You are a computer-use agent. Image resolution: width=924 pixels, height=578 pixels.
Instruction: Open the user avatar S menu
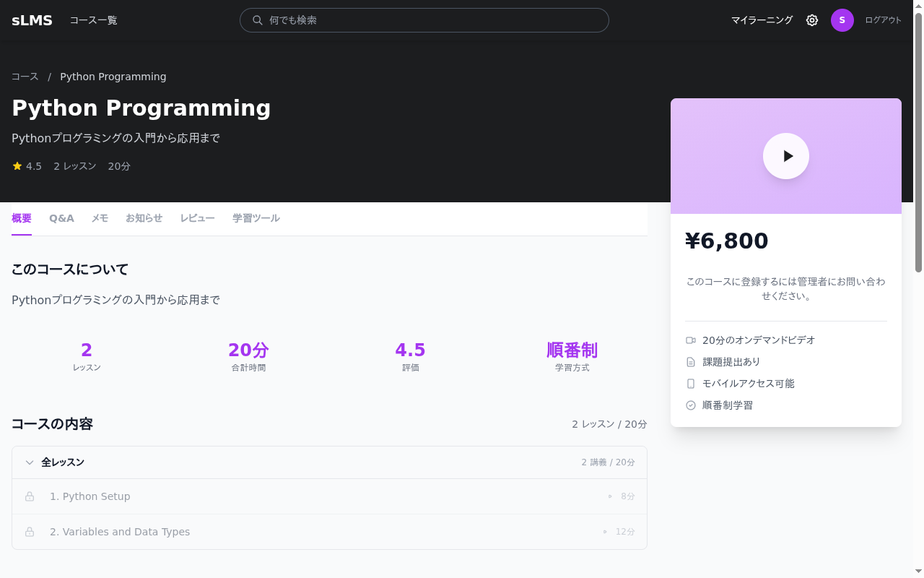[842, 20]
